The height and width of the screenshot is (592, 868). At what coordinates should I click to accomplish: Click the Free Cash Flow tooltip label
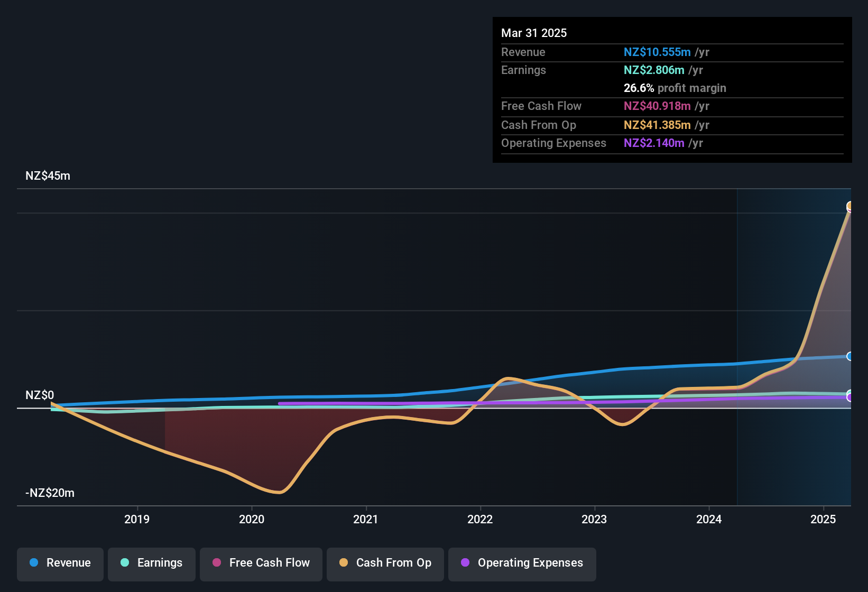click(x=541, y=106)
